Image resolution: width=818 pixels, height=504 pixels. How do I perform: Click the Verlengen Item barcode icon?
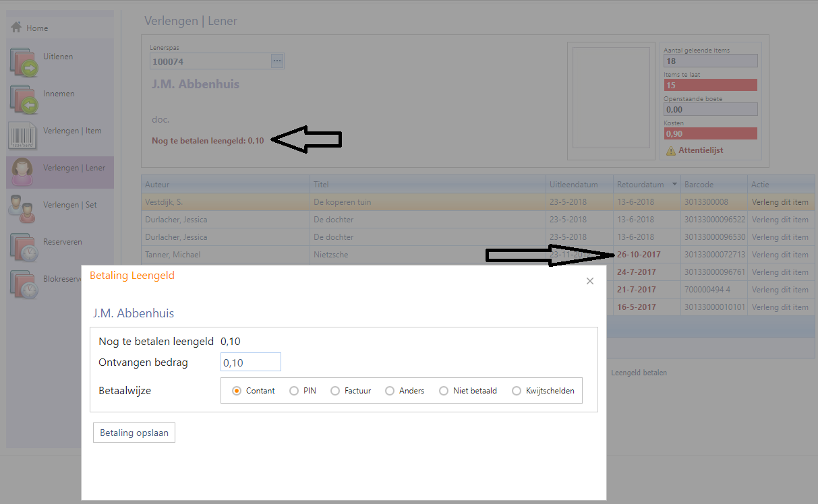click(x=22, y=135)
